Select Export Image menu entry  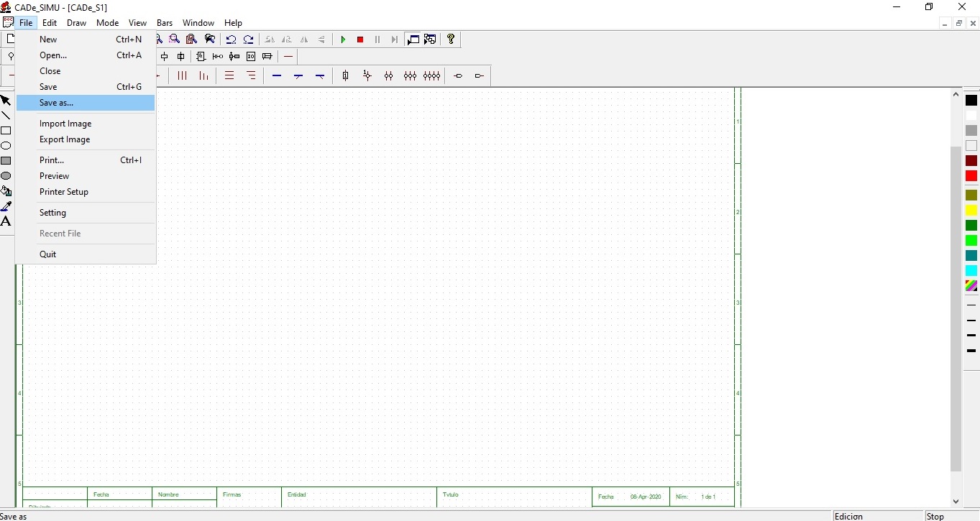(x=86, y=139)
